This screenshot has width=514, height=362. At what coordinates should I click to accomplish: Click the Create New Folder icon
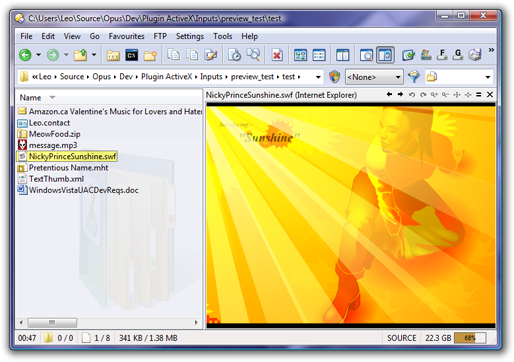point(150,55)
